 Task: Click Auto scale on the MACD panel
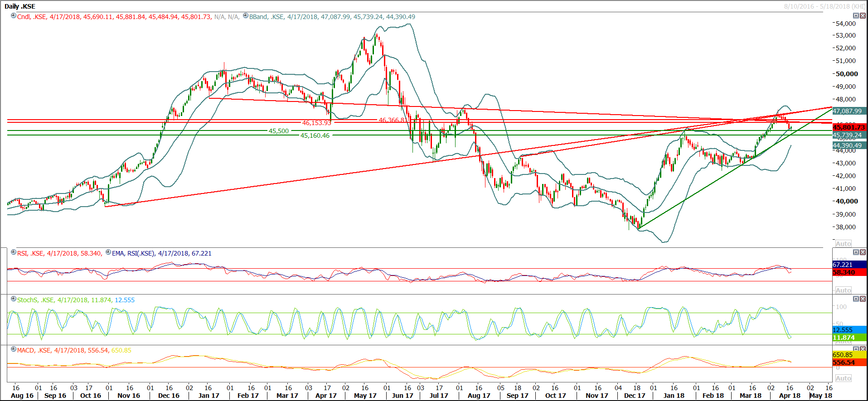843,378
